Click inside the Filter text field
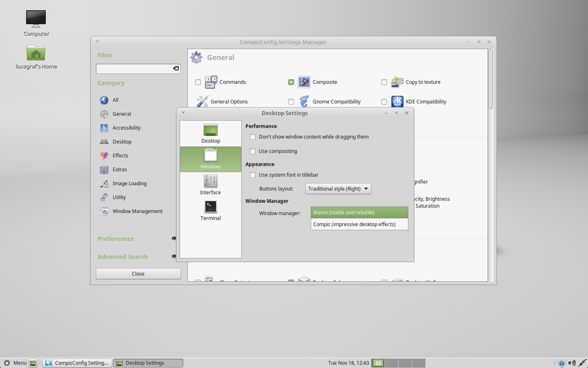The width and height of the screenshot is (588, 368). 134,69
